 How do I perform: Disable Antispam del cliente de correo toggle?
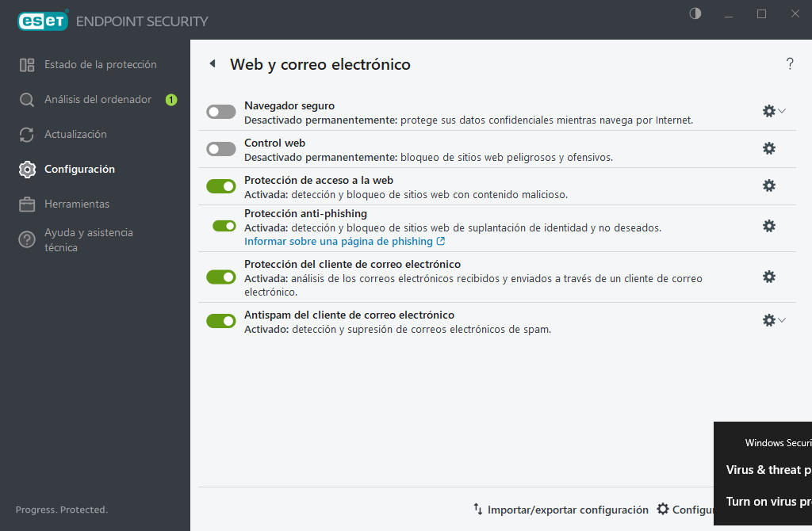(221, 321)
